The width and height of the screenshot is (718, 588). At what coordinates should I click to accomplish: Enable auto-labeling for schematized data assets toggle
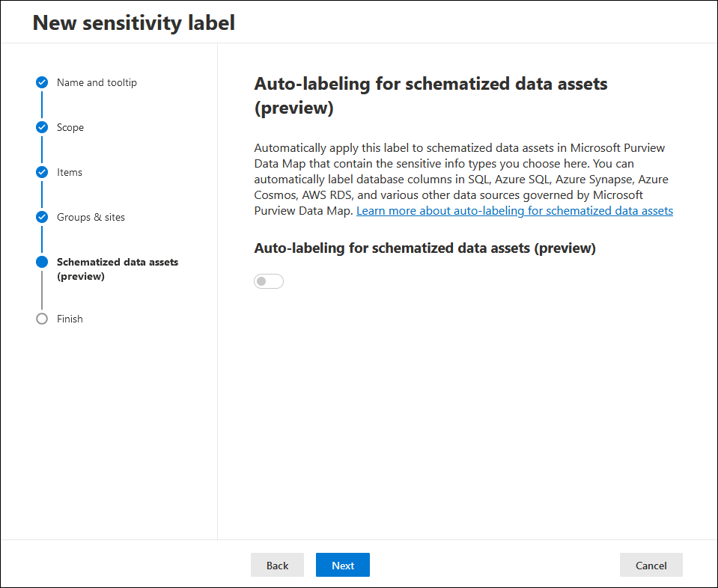point(269,281)
